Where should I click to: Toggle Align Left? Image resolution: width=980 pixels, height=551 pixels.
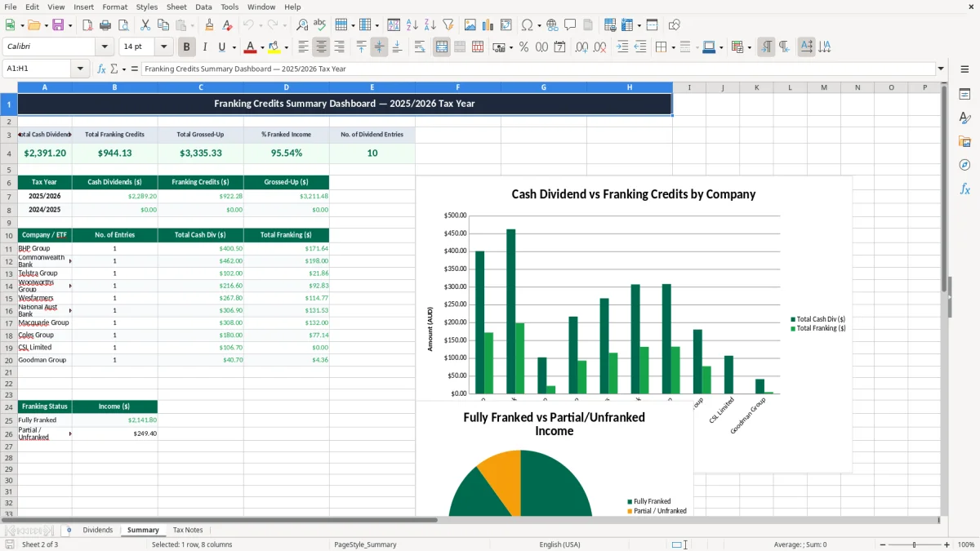pyautogui.click(x=304, y=47)
